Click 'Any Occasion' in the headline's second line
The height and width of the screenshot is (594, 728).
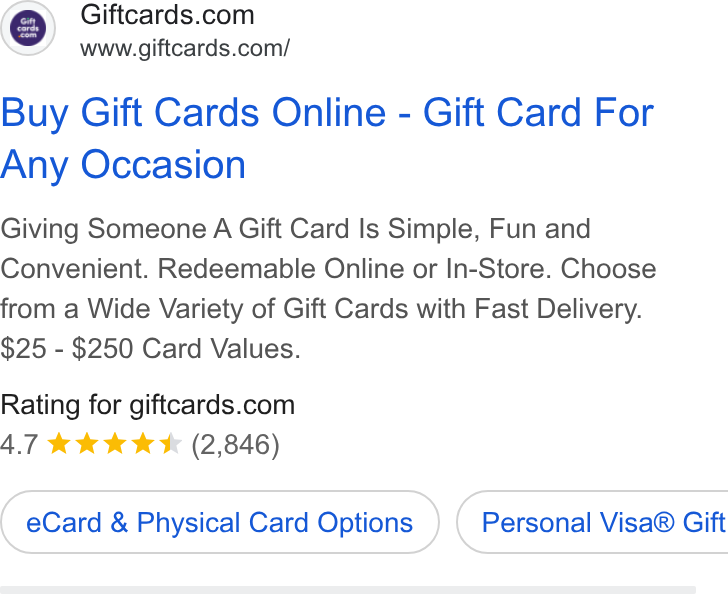click(x=123, y=165)
